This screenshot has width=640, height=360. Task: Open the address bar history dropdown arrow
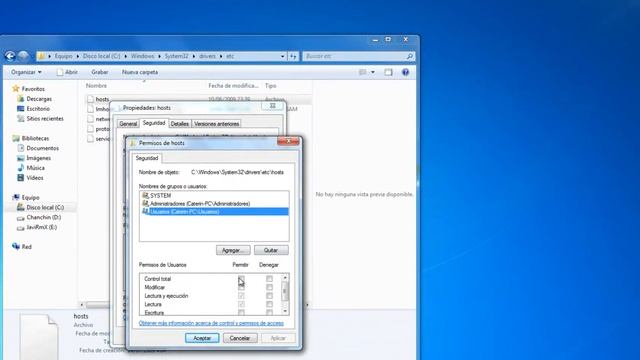click(282, 56)
